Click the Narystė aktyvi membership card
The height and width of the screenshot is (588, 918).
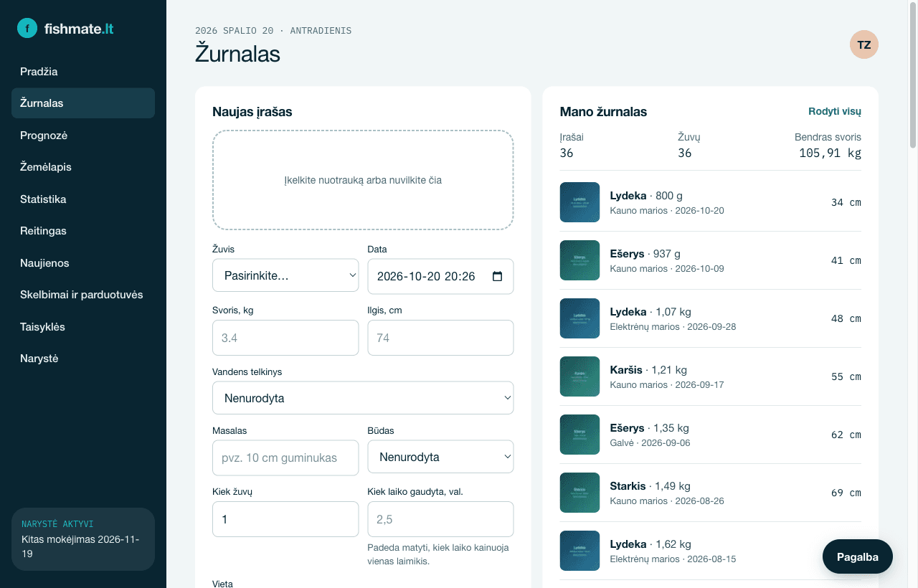(x=83, y=539)
